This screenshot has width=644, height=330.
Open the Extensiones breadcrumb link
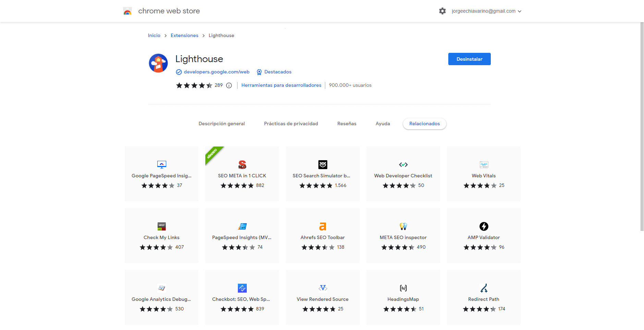coord(184,36)
